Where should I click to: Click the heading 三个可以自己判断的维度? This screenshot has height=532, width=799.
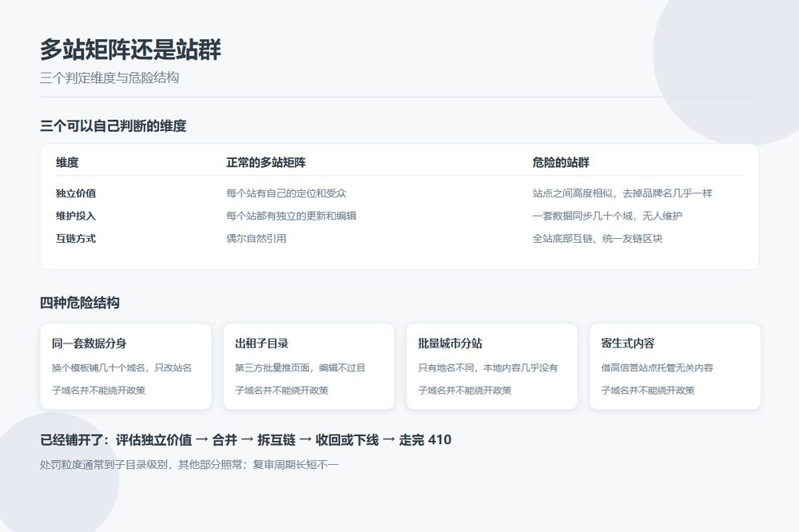[113, 126]
